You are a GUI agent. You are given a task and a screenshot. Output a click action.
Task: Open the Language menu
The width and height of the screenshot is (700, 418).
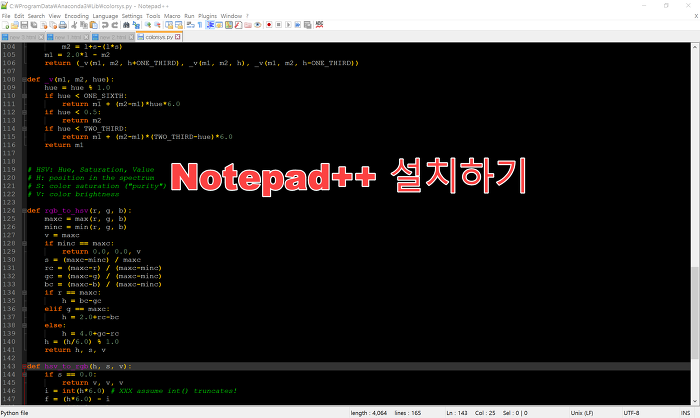pos(105,16)
